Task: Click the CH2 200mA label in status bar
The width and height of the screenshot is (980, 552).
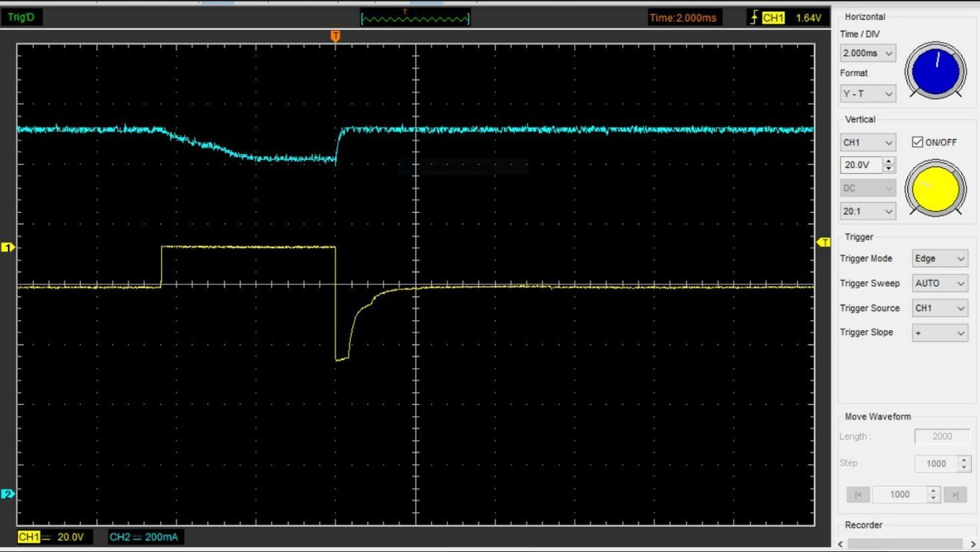Action: pos(144,537)
